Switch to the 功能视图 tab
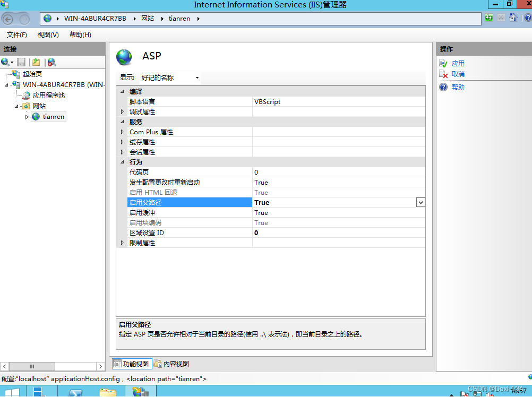The width and height of the screenshot is (532, 397). [132, 364]
